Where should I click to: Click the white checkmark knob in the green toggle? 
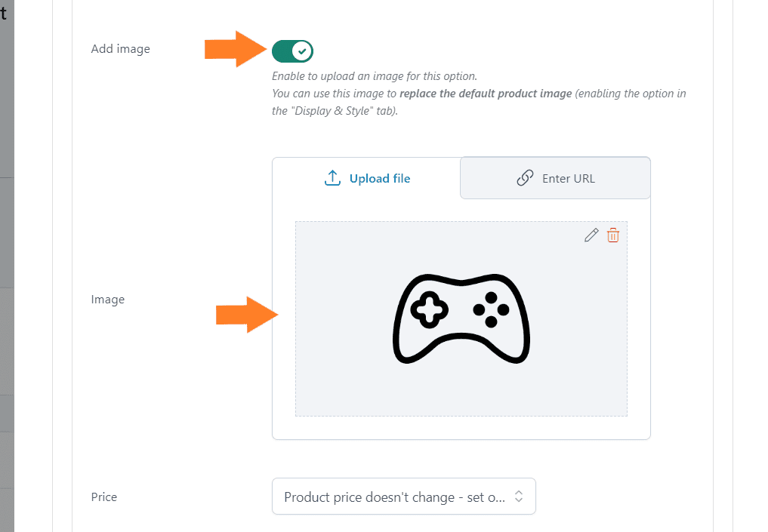[x=302, y=51]
